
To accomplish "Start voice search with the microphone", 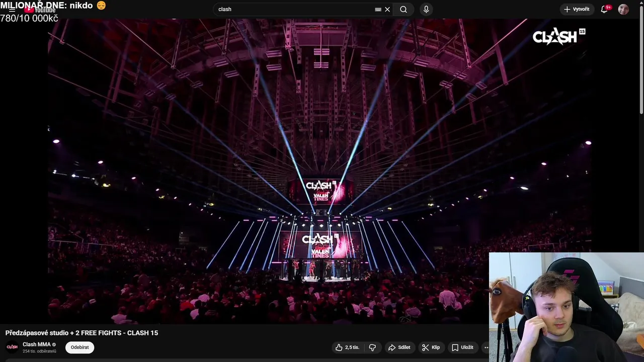I will click(x=426, y=9).
